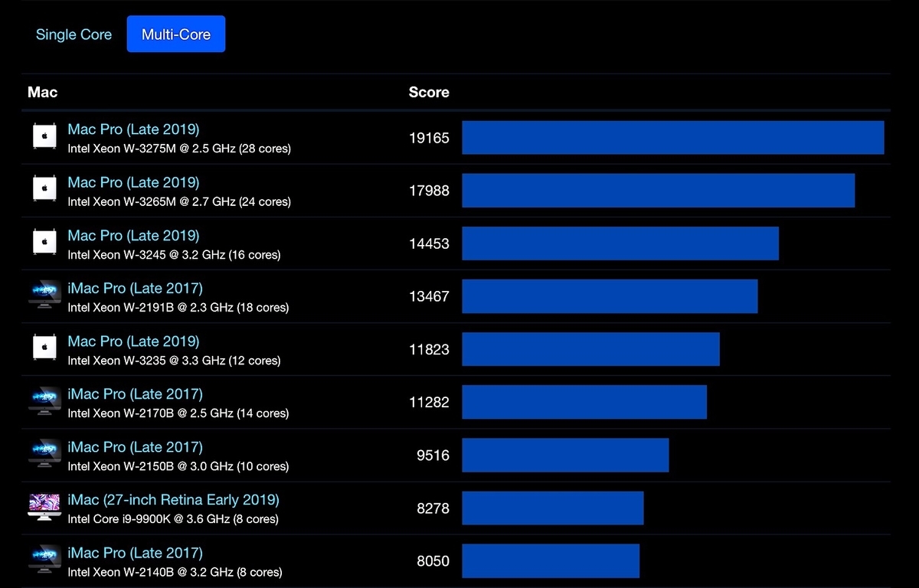
Task: Click the Score column header
Action: (x=429, y=93)
